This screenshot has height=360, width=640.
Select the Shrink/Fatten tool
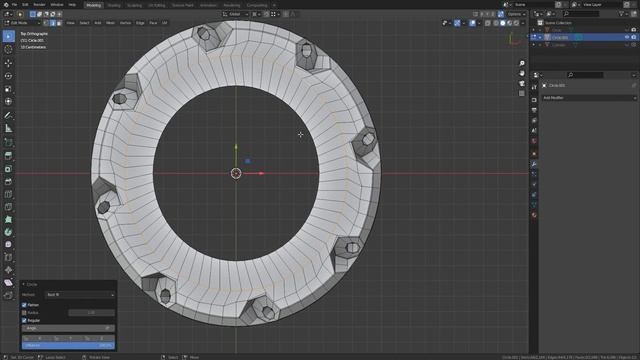8,270
